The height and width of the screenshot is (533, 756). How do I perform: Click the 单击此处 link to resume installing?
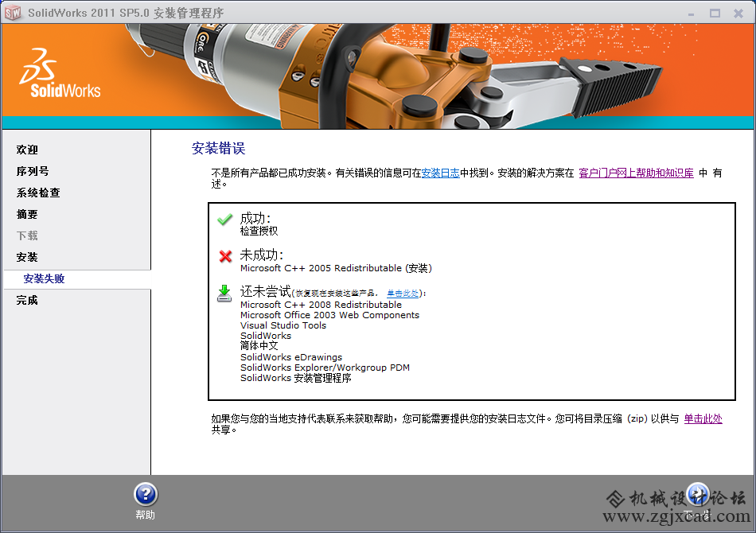click(403, 293)
